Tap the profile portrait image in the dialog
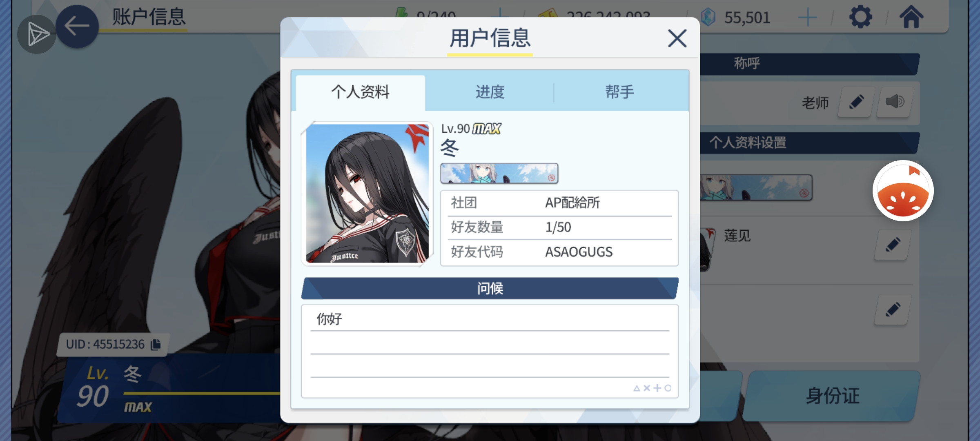Viewport: 980px width, 441px height. 367,194
